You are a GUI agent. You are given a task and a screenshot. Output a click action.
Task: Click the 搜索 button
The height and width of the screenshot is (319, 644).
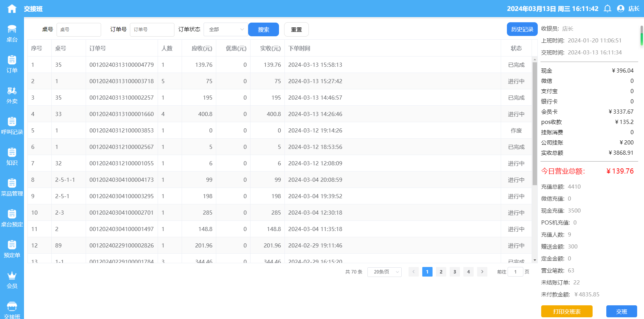[x=264, y=29]
